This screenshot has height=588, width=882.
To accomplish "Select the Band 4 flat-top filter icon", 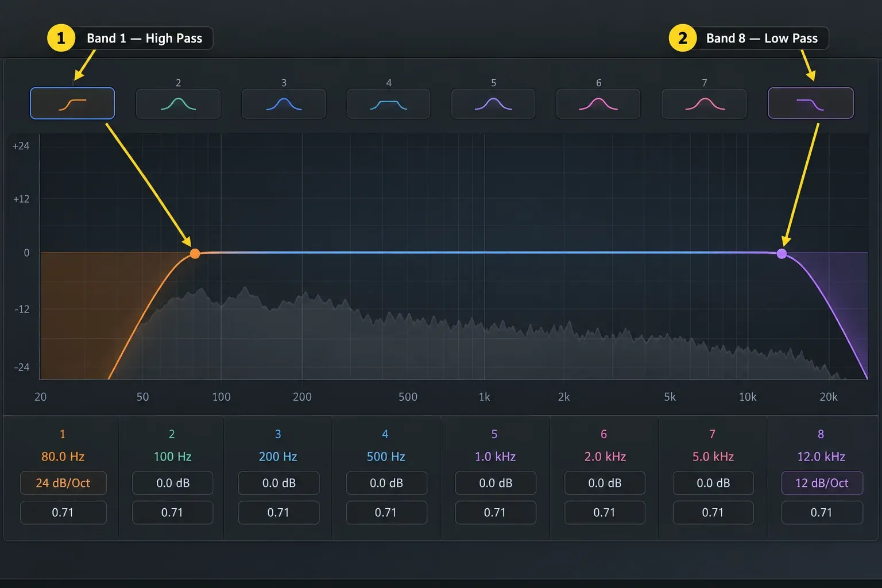I will (389, 104).
